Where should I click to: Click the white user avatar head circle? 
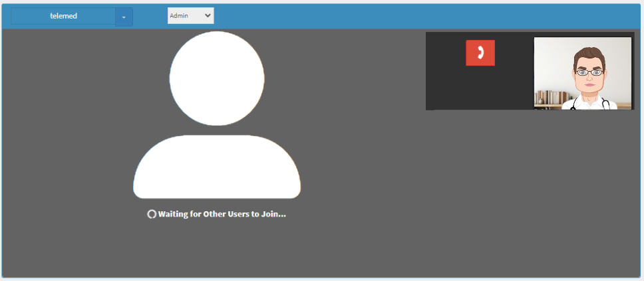pyautogui.click(x=216, y=78)
